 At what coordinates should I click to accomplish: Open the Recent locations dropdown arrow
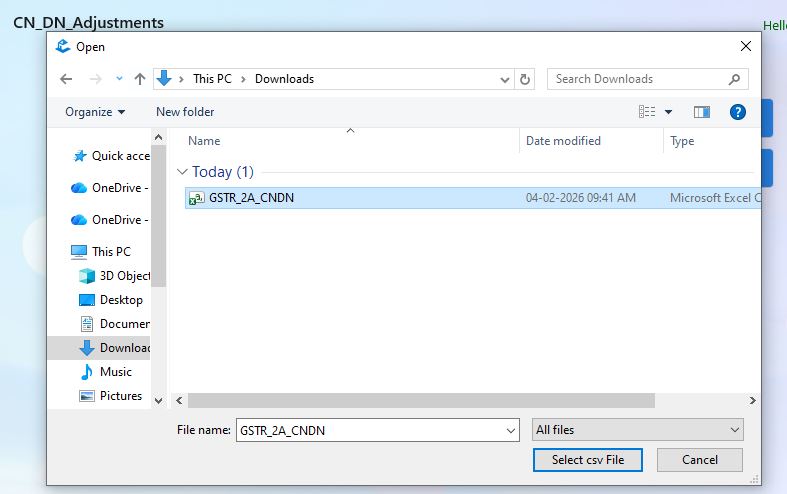(x=119, y=79)
